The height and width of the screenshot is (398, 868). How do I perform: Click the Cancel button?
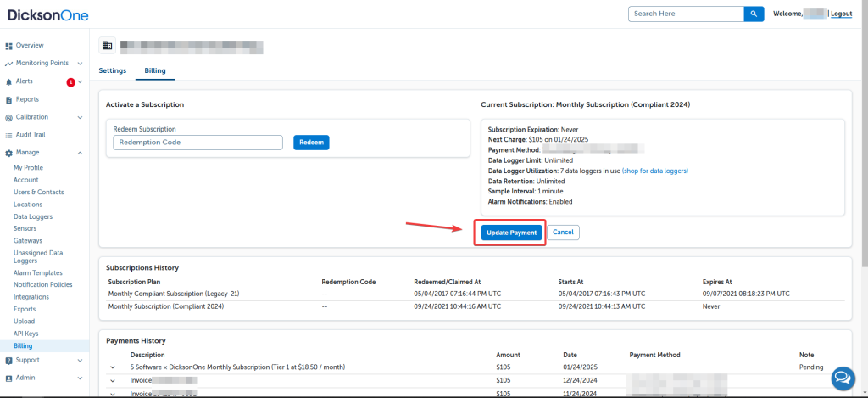[x=564, y=233]
